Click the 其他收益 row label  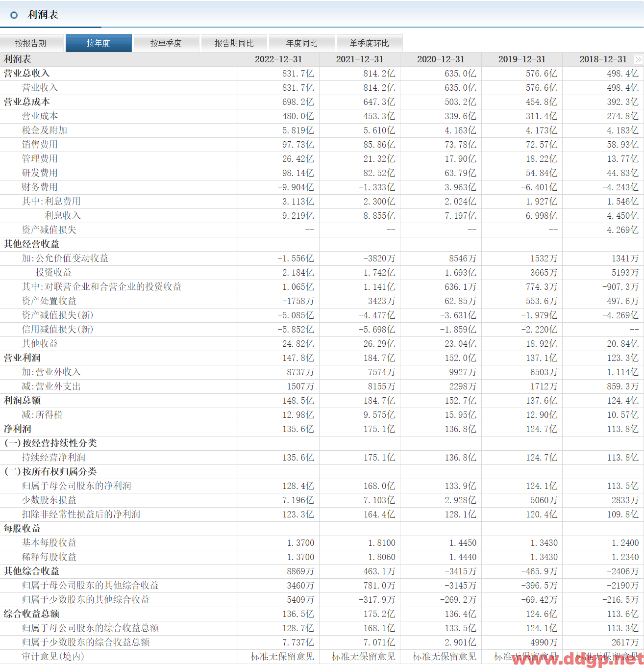(40, 344)
